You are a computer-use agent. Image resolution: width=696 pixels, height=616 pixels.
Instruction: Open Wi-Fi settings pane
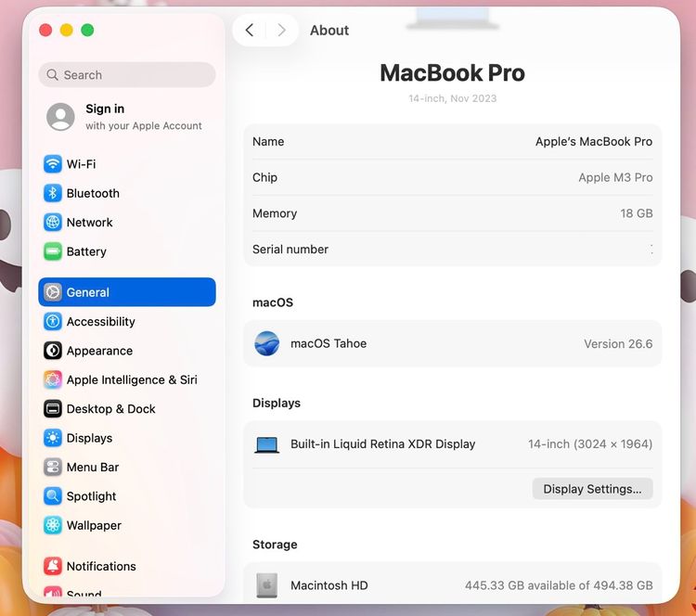(127, 164)
